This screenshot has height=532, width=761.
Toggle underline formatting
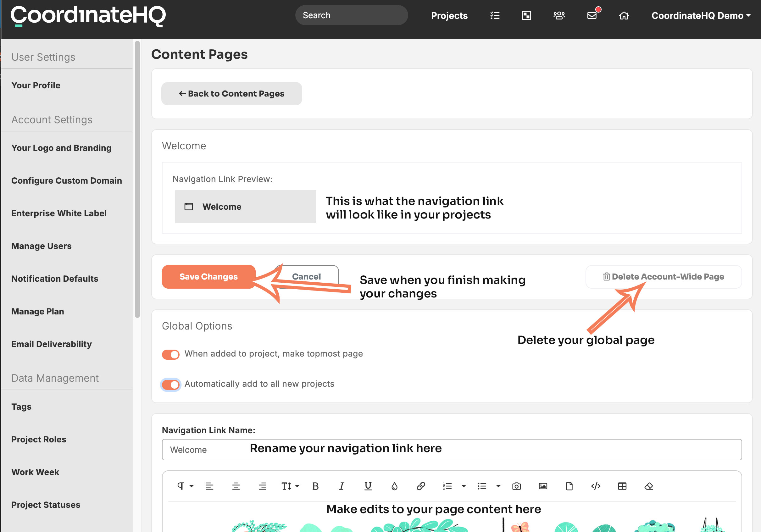(x=368, y=486)
